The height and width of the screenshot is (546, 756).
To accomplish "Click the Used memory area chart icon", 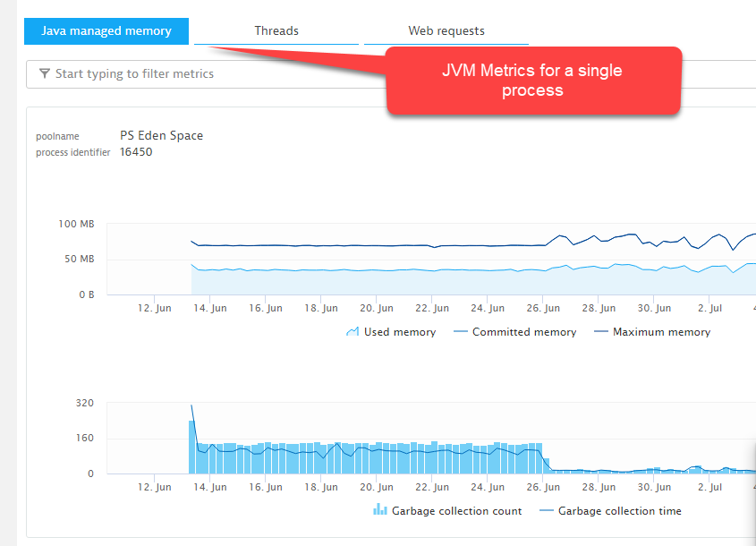I will click(353, 332).
